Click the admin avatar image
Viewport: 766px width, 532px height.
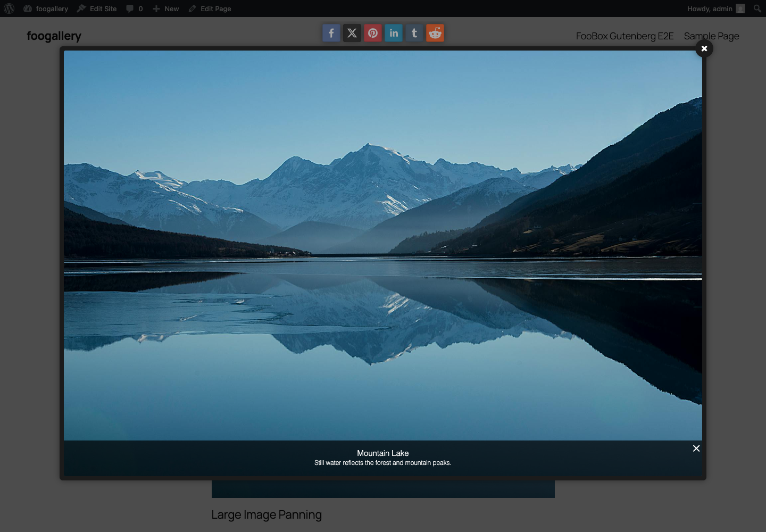point(740,9)
